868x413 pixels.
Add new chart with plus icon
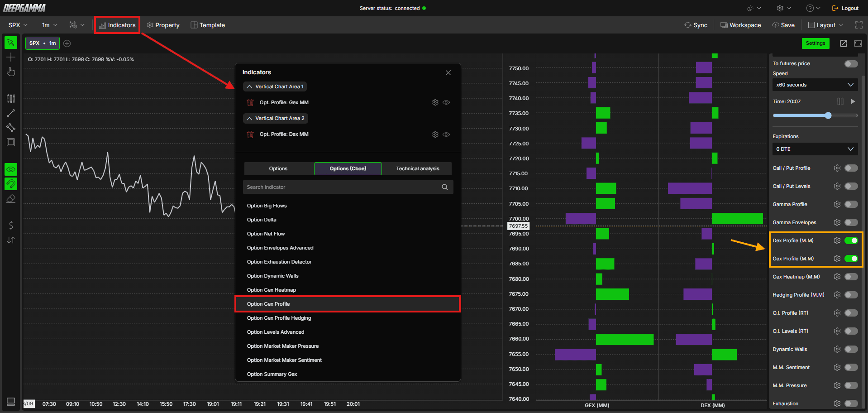pos(67,43)
